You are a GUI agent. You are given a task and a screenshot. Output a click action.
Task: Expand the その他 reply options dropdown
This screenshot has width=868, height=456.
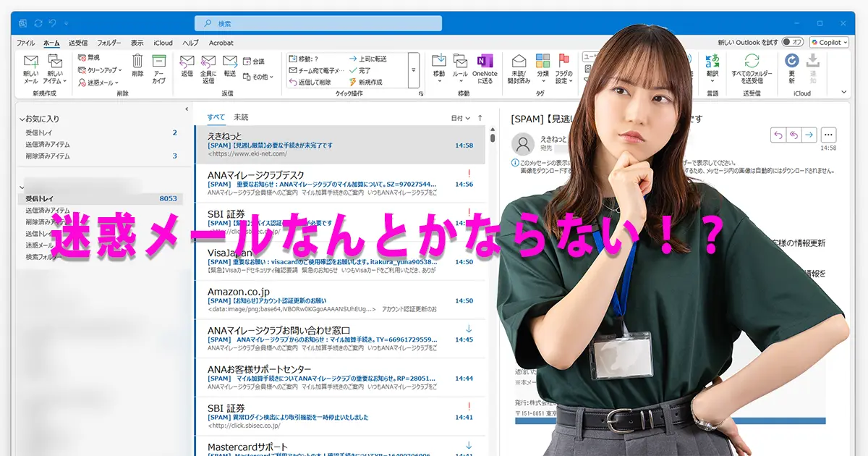[258, 76]
